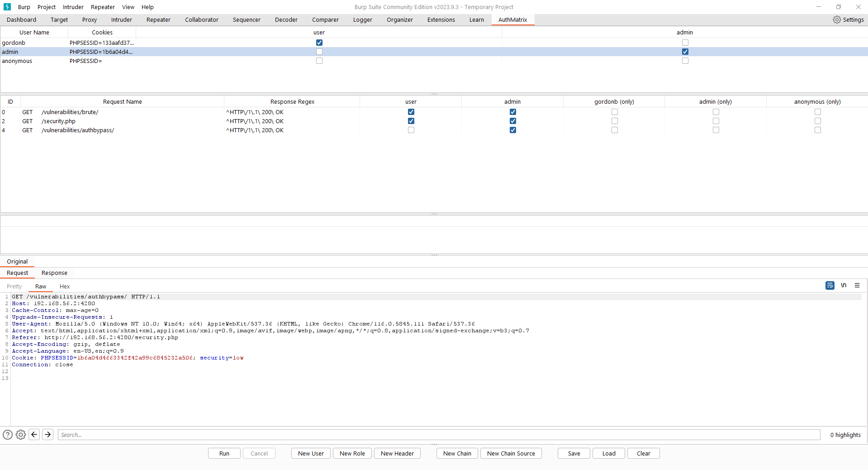
Task: Focus the Search input field
Action: pyautogui.click(x=439, y=435)
